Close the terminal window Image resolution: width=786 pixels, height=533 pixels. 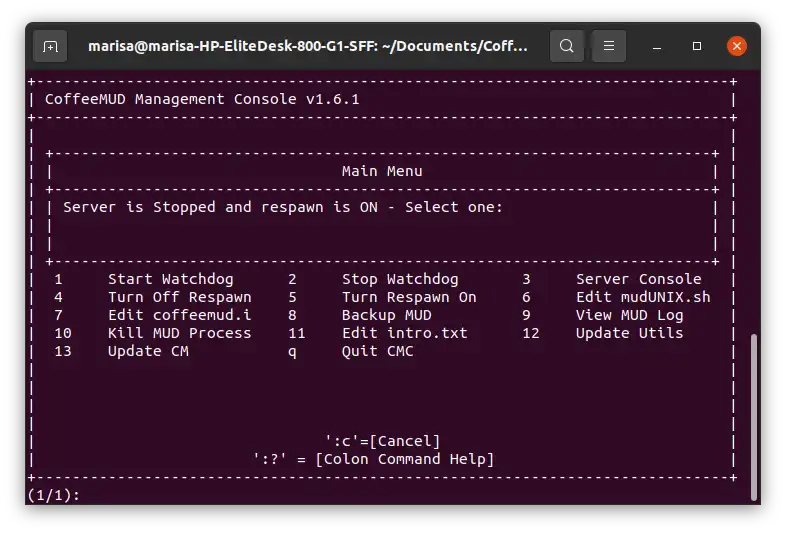click(x=737, y=46)
